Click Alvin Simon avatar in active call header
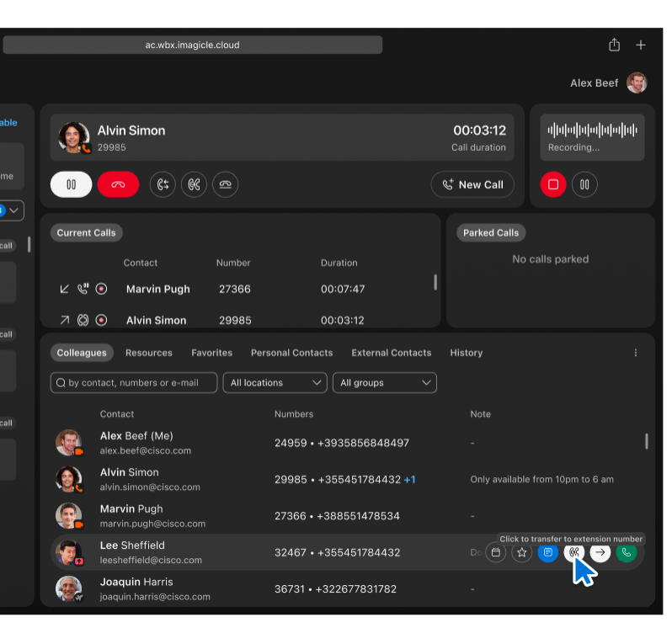 (x=74, y=137)
